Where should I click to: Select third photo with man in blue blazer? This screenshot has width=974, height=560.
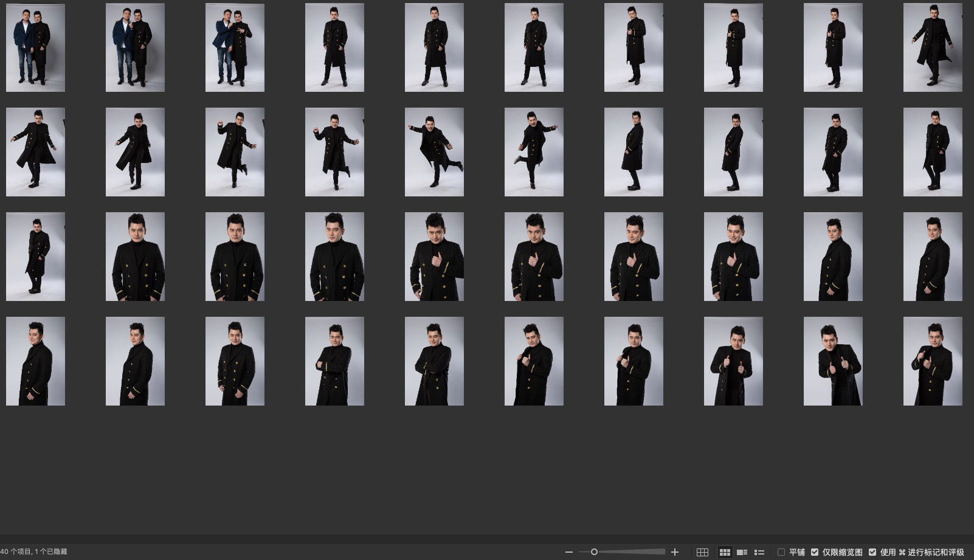235,47
